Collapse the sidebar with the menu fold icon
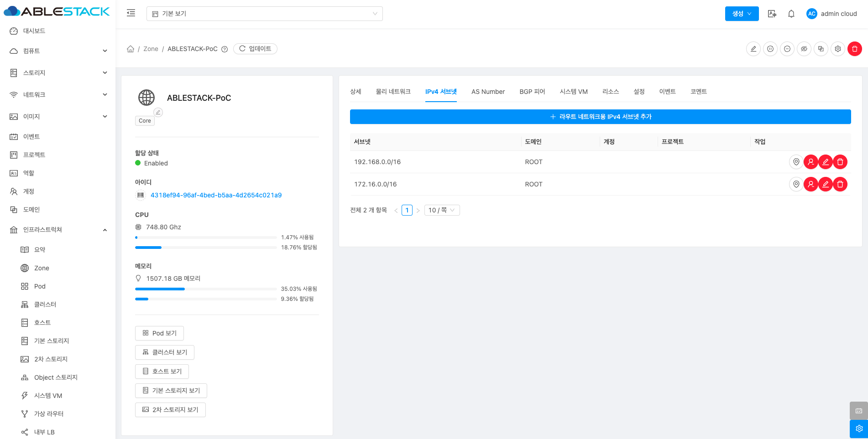The width and height of the screenshot is (868, 439). (x=131, y=13)
